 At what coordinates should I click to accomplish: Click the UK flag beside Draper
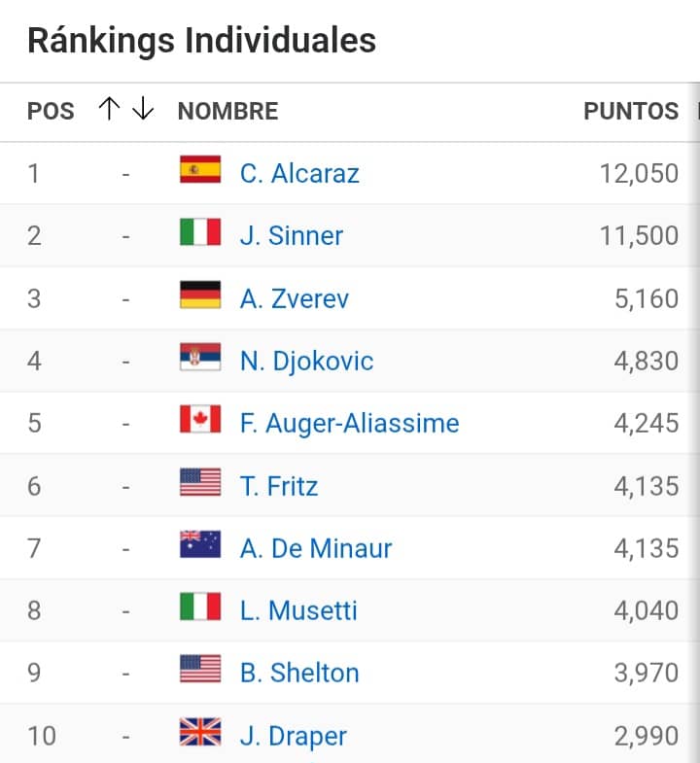pos(200,732)
